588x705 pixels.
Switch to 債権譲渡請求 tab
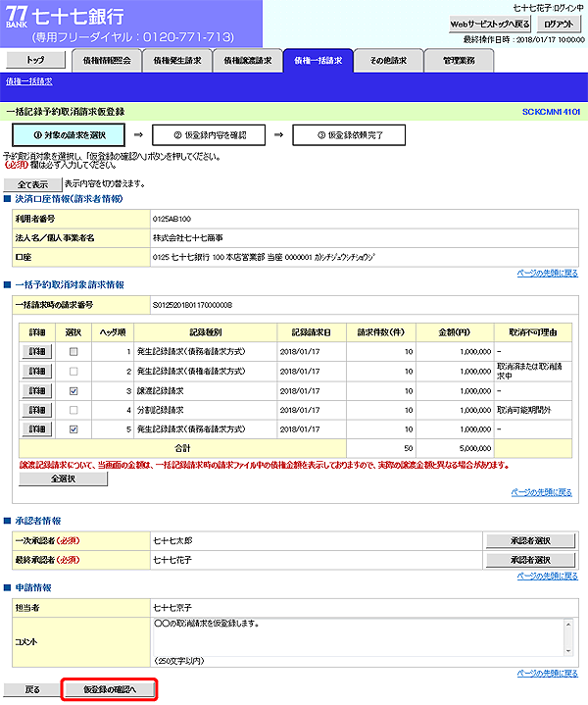pos(248,61)
